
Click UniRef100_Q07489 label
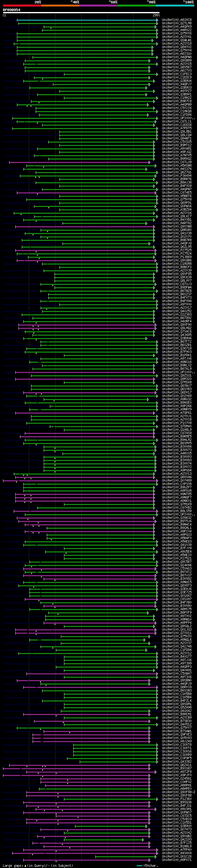177,481
